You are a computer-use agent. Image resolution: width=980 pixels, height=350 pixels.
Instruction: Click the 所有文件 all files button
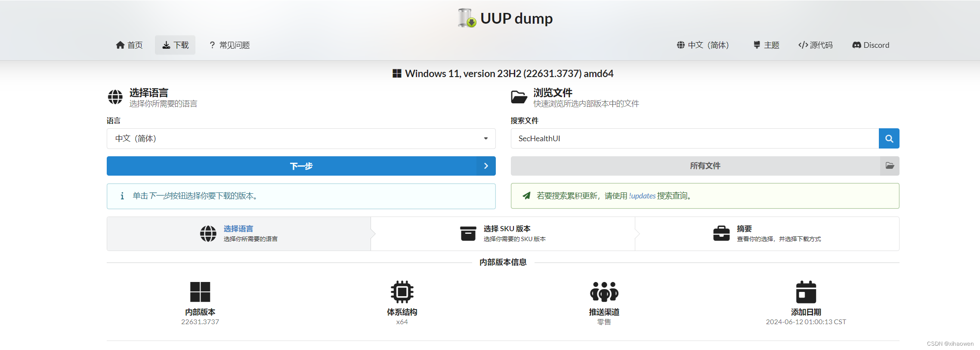tap(705, 166)
